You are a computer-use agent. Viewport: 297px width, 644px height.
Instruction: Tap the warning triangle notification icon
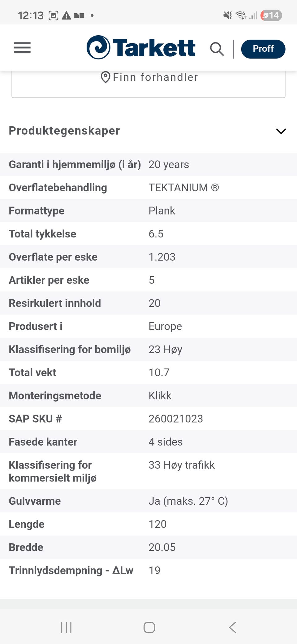tap(66, 15)
